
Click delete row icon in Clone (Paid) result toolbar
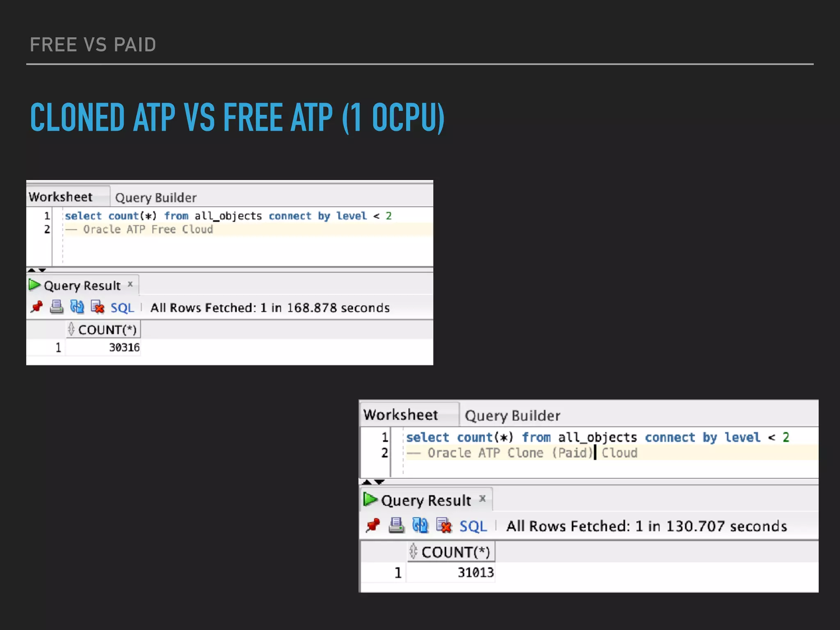coord(444,525)
